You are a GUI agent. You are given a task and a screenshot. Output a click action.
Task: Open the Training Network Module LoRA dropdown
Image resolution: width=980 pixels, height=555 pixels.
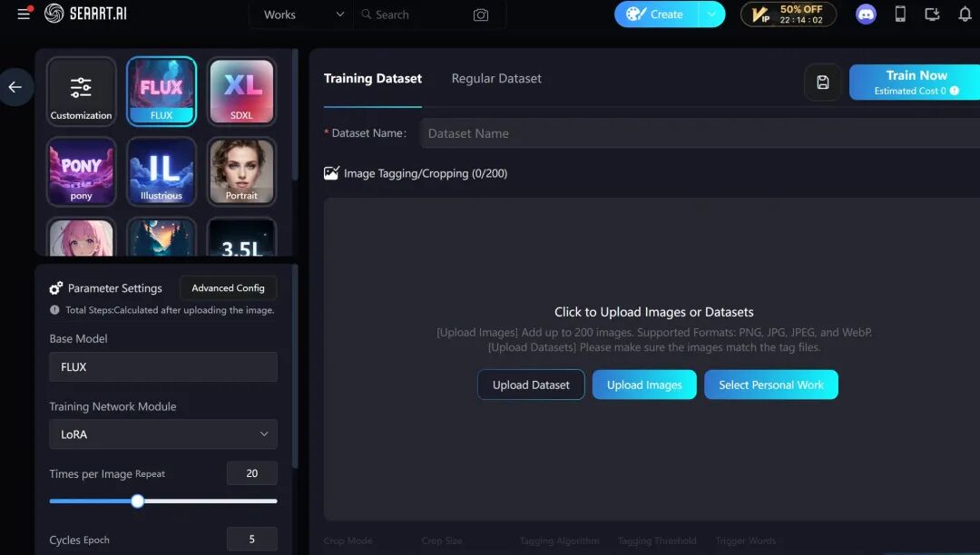pos(163,433)
